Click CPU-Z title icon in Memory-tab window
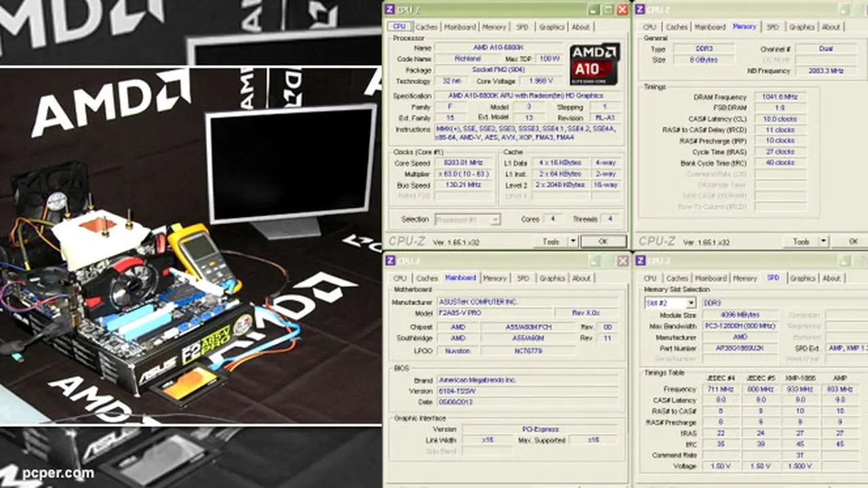This screenshot has height=488, width=868. [x=639, y=9]
